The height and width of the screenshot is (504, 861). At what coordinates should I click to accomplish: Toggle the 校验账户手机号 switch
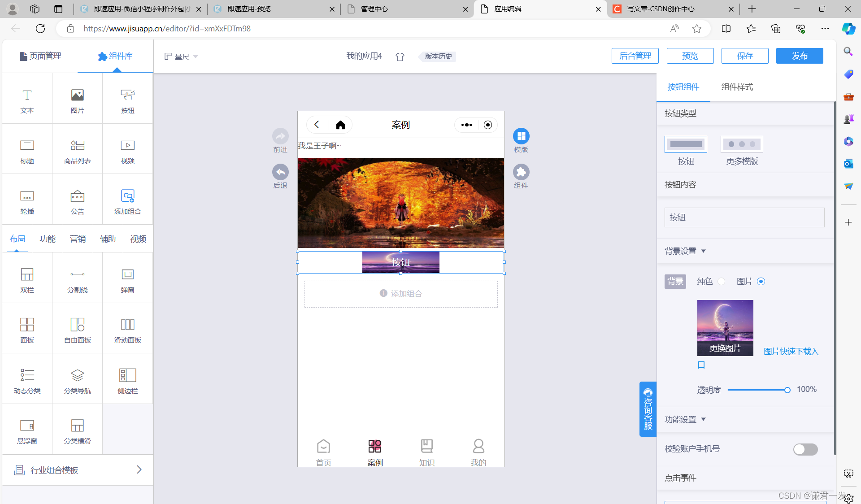[x=805, y=449]
